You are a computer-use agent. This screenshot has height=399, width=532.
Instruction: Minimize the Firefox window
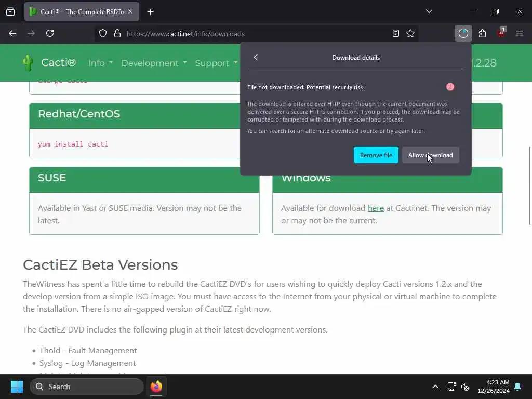(472, 11)
